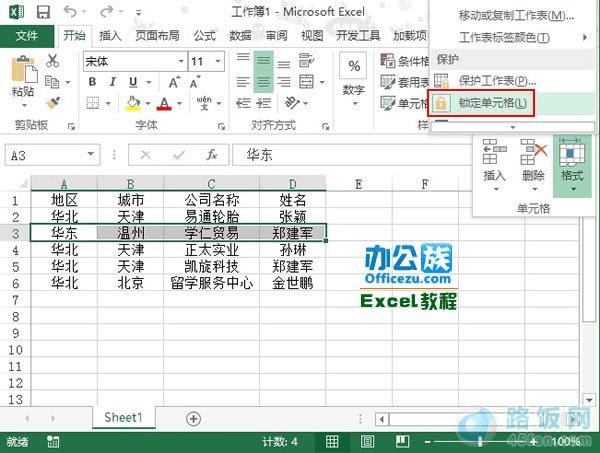Image resolution: width=600 pixels, height=453 pixels.
Task: Switch to the 公式 (Formulas) tab
Action: 205,36
